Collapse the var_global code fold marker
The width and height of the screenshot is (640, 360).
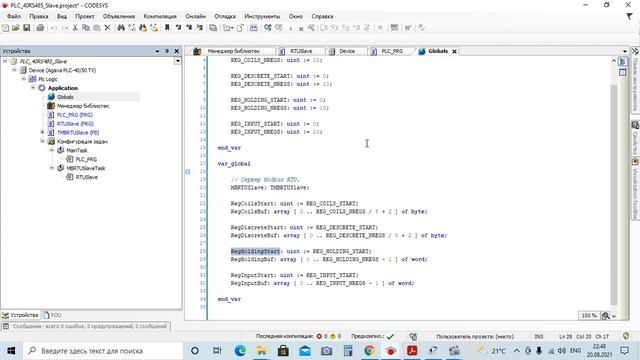coord(188,171)
